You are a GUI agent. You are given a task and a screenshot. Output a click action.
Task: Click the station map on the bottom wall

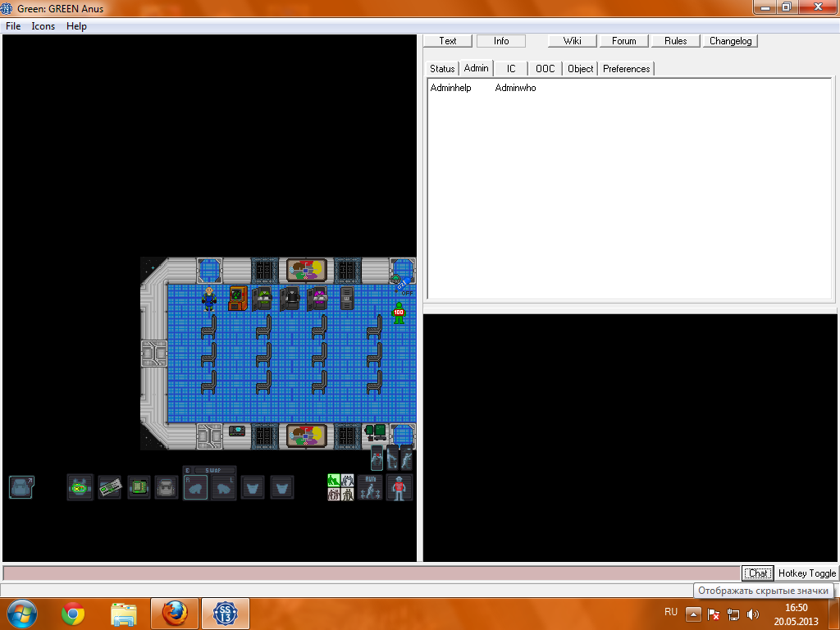pyautogui.click(x=307, y=436)
